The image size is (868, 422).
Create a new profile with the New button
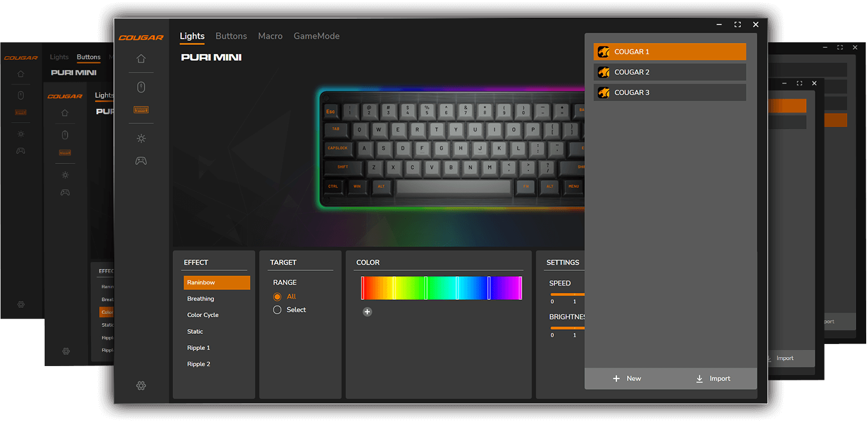point(627,379)
